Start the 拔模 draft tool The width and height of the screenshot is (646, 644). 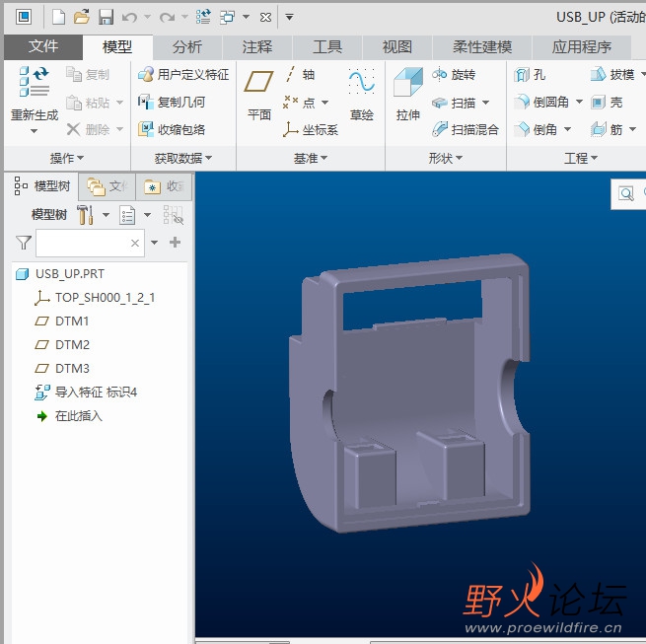point(612,75)
